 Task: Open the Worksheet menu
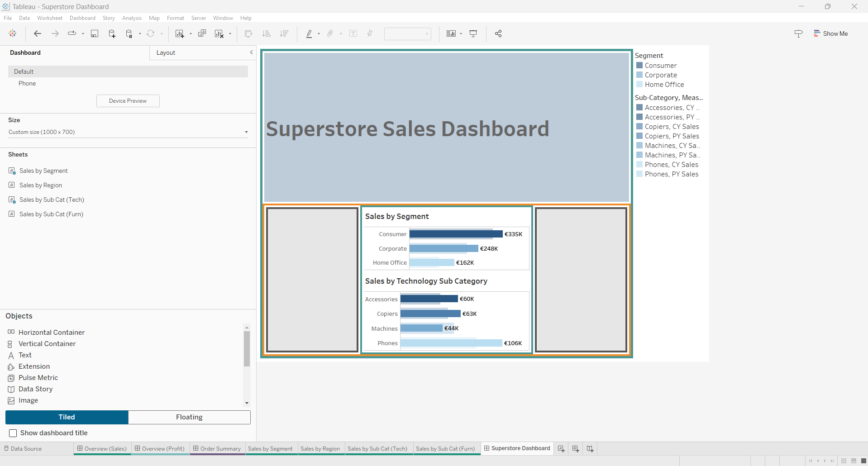pos(50,18)
